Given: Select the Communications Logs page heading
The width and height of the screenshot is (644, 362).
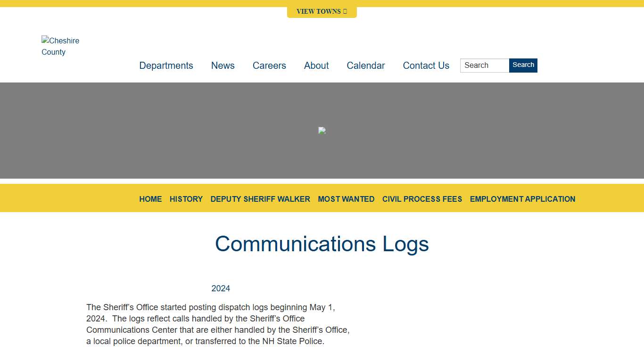Looking at the screenshot, I should pyautogui.click(x=322, y=244).
